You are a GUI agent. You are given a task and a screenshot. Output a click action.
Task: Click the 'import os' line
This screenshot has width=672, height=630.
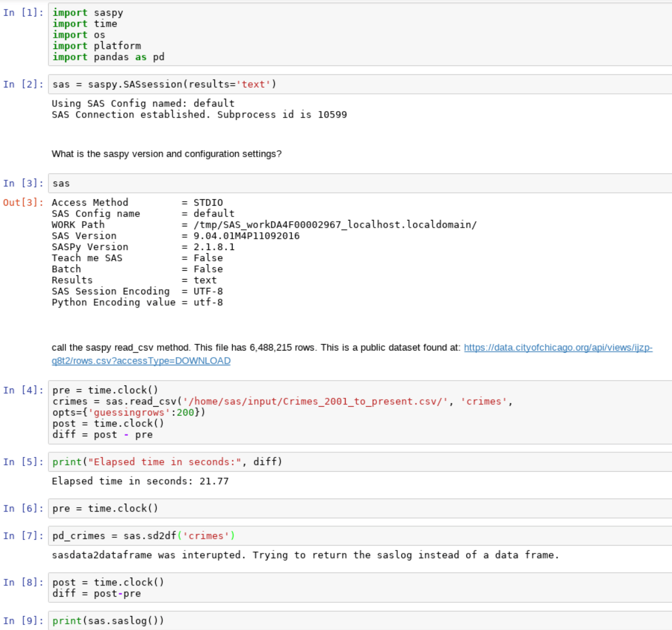tap(79, 35)
